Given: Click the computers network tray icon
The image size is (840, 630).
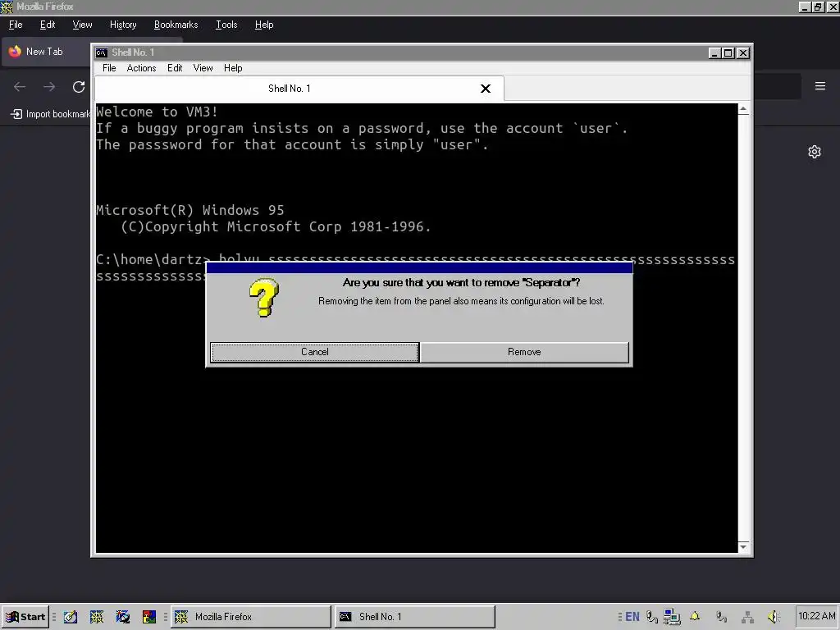Looking at the screenshot, I should click(x=671, y=617).
